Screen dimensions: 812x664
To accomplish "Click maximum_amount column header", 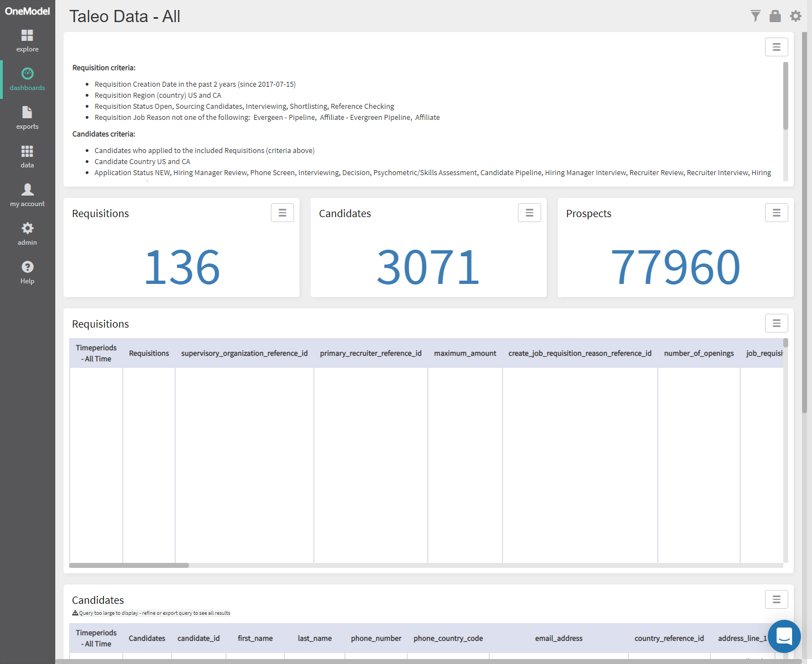I will (x=465, y=353).
